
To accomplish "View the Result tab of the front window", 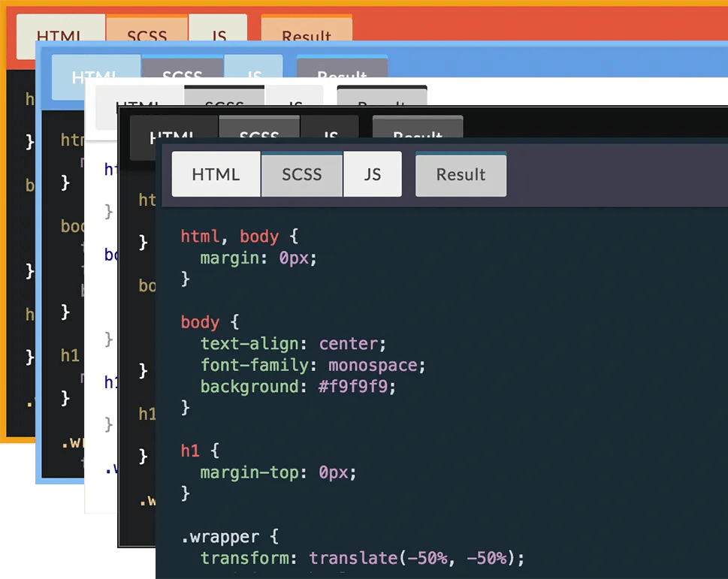I will click(461, 174).
